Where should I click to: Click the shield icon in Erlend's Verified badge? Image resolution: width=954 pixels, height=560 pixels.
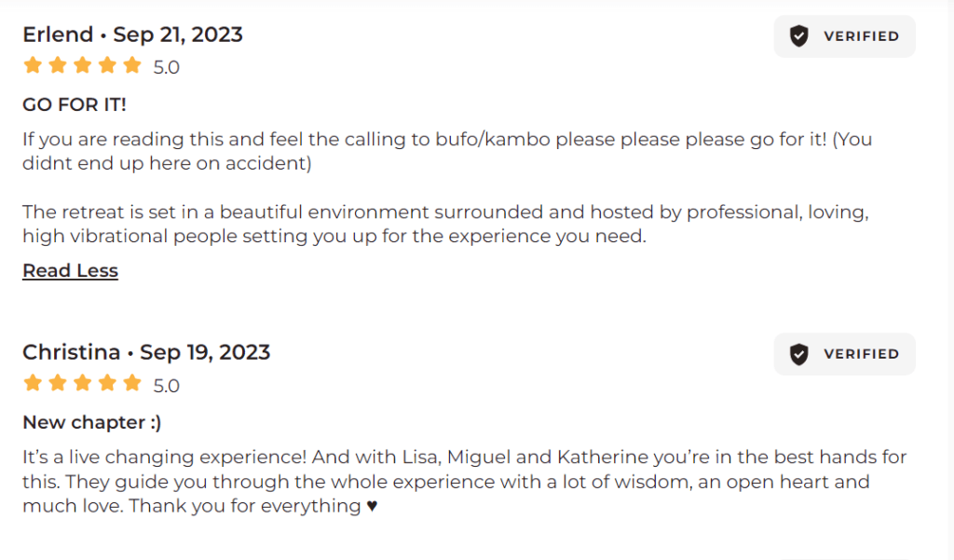click(x=798, y=36)
